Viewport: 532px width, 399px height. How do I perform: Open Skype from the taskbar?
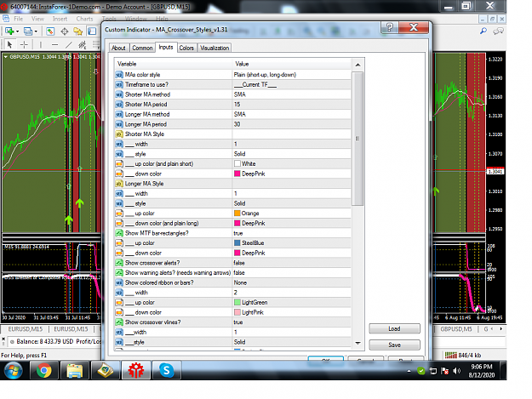pos(166,370)
